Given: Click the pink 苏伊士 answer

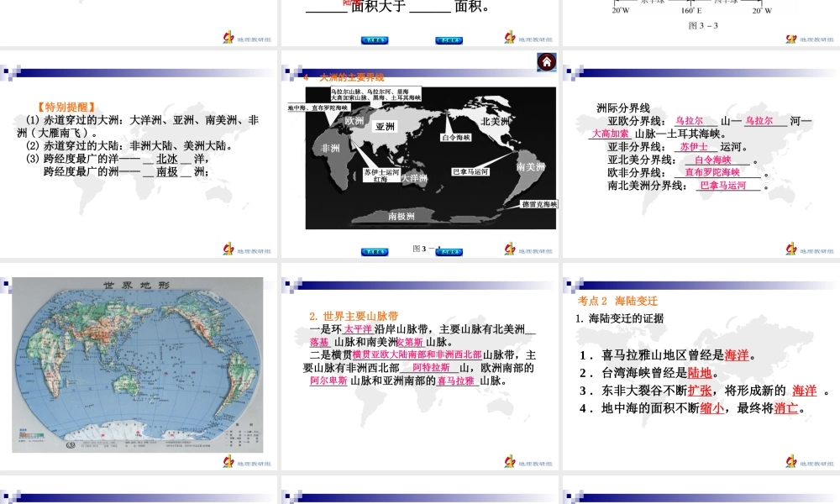Looking at the screenshot, I should click(694, 147).
